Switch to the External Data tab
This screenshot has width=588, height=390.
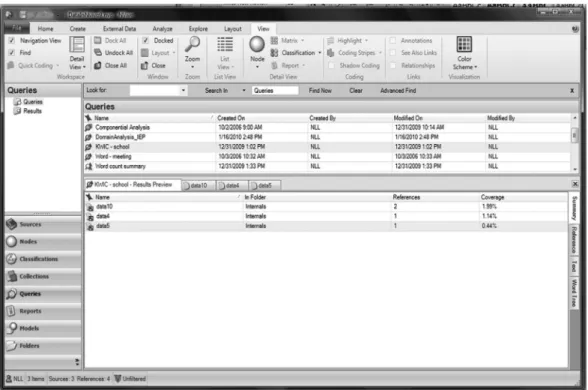tap(119, 29)
